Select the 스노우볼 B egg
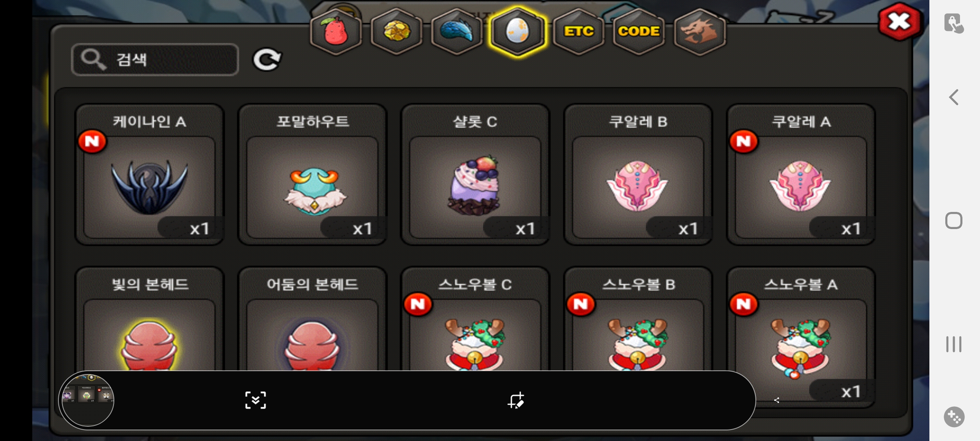This screenshot has width=980, height=441. pyautogui.click(x=638, y=319)
